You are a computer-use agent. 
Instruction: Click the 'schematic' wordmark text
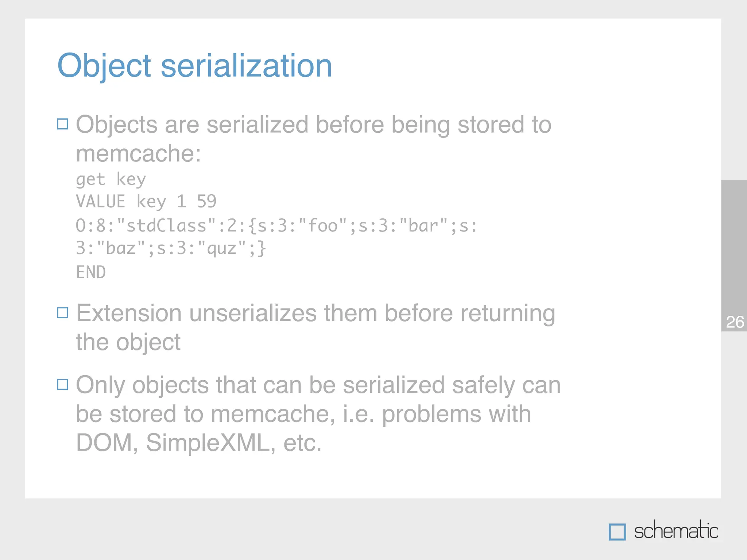point(676,531)
